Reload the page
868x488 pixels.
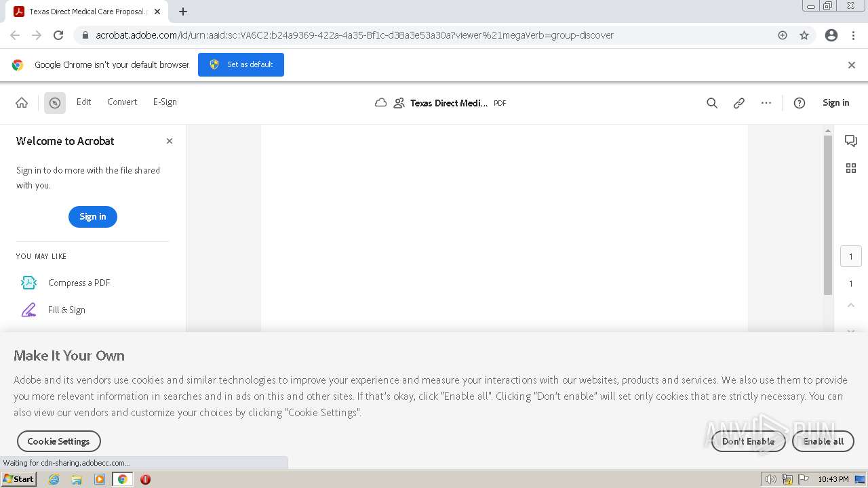click(x=58, y=35)
